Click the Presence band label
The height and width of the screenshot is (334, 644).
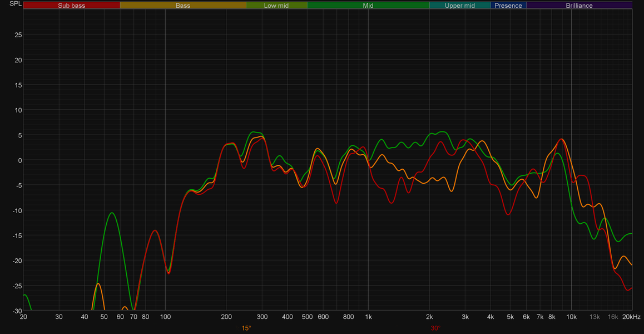click(x=508, y=6)
